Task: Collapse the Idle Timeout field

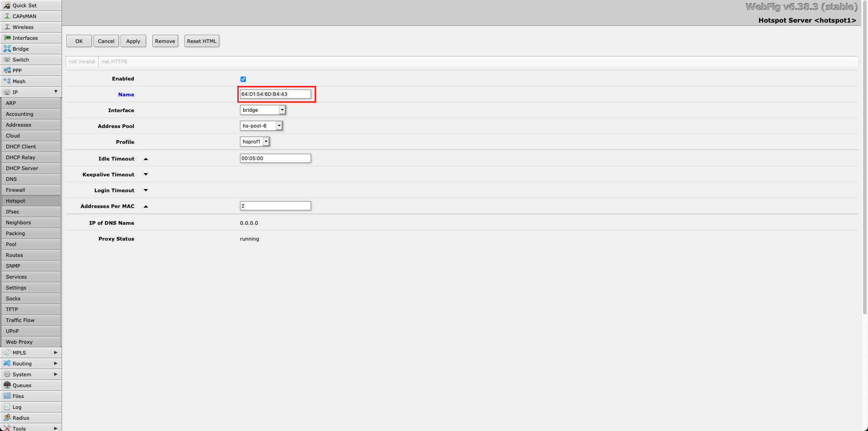Action: (146, 159)
